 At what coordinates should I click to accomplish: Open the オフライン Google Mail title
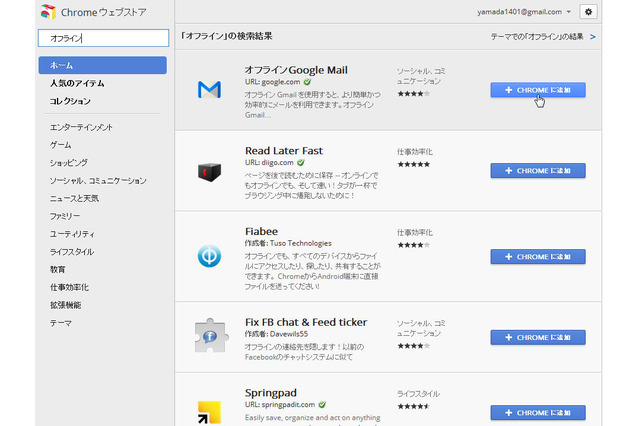tap(296, 70)
